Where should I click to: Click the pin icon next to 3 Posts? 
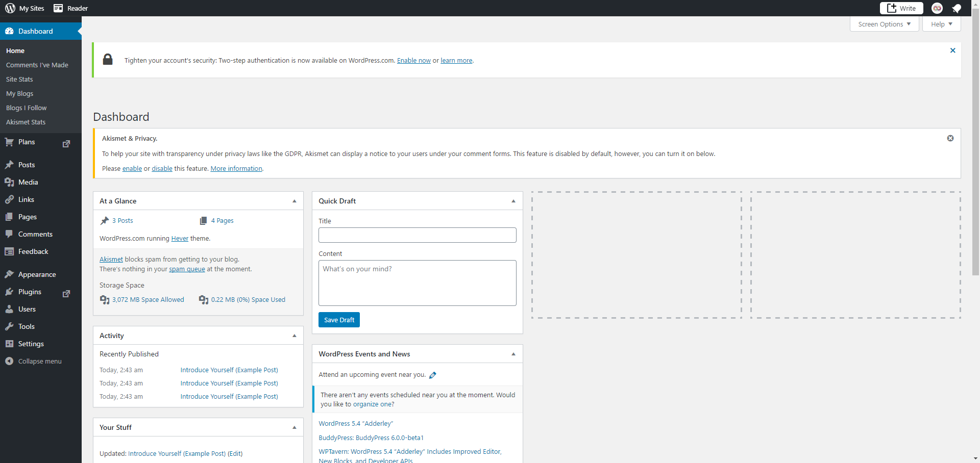pyautogui.click(x=105, y=221)
